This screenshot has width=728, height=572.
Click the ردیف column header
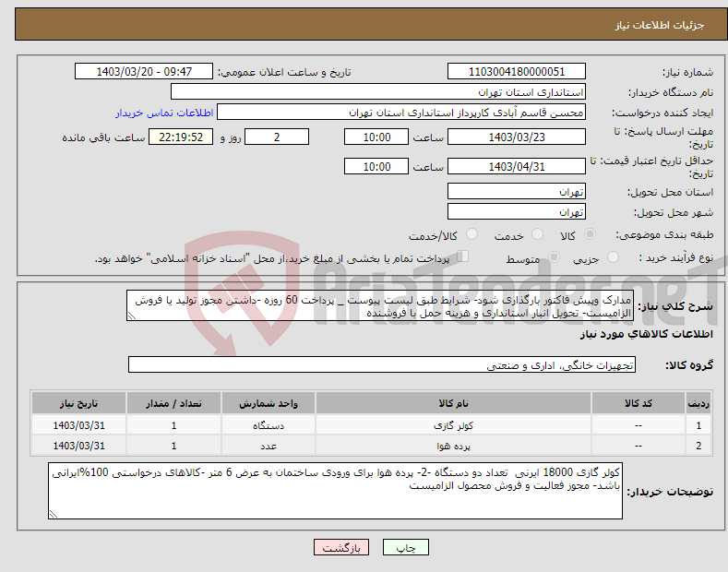(698, 403)
